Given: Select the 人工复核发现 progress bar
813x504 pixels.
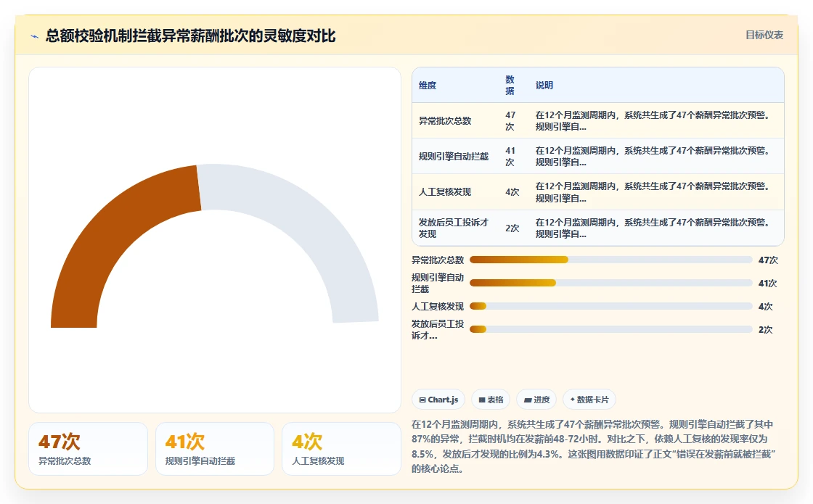Looking at the screenshot, I should click(610, 306).
